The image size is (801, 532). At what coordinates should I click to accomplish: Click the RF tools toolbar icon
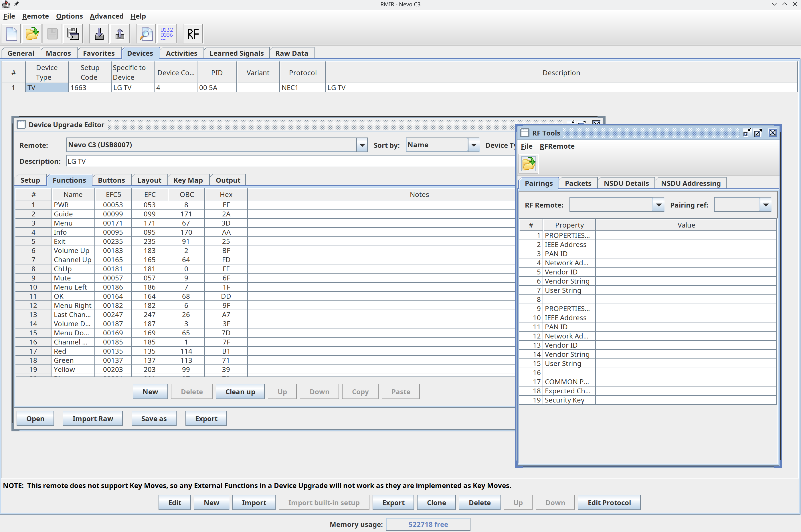point(193,34)
